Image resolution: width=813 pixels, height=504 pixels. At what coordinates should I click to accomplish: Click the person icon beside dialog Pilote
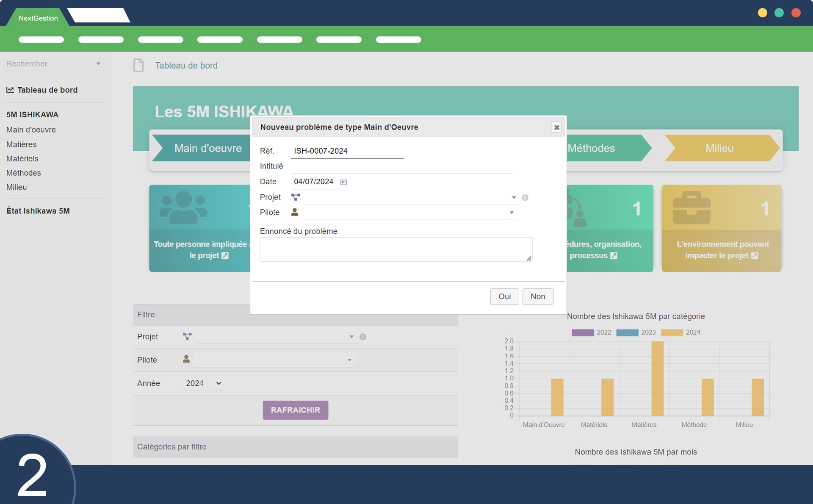295,212
